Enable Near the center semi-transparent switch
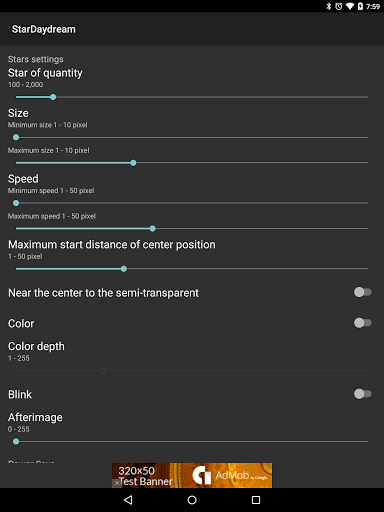Viewport: 384px width, 512px height. tap(363, 292)
